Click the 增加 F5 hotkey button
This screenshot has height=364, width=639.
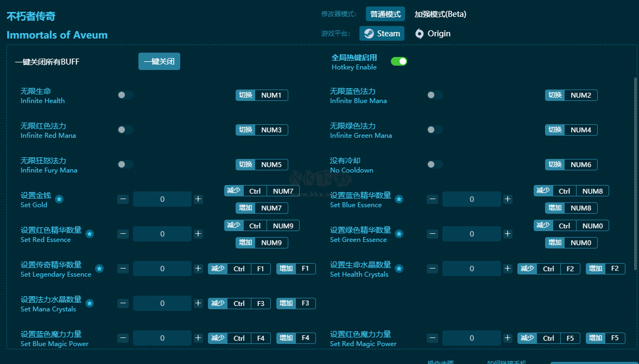[605, 338]
